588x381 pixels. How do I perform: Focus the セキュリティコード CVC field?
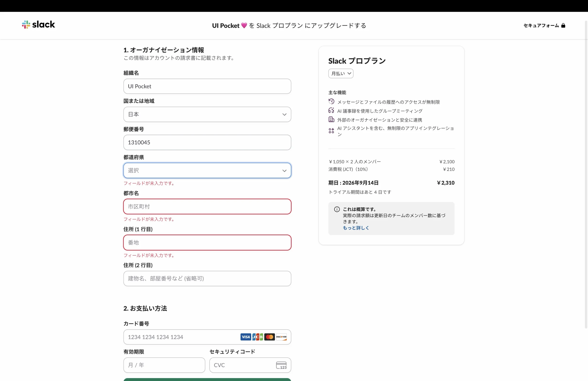click(250, 365)
